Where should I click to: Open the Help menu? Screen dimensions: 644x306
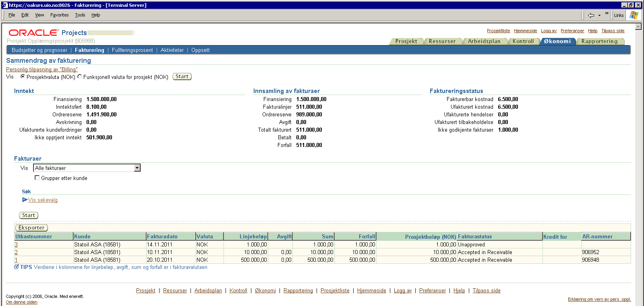pos(95,15)
